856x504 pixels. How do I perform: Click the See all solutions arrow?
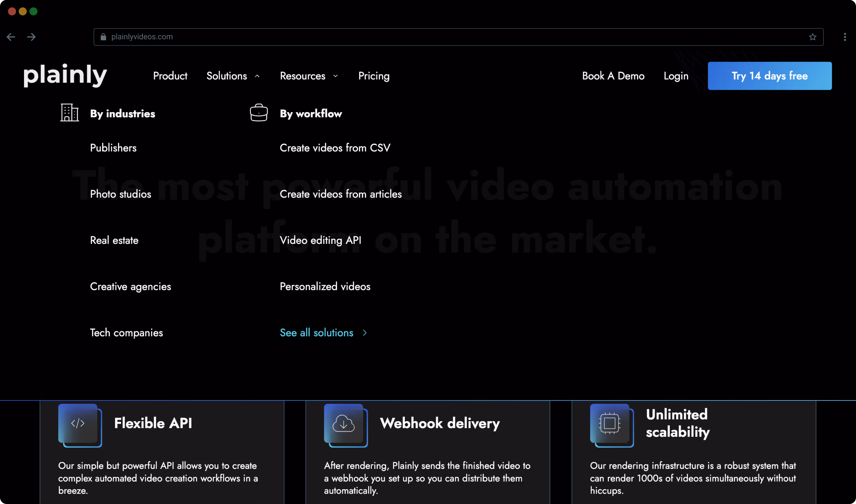[x=364, y=333]
